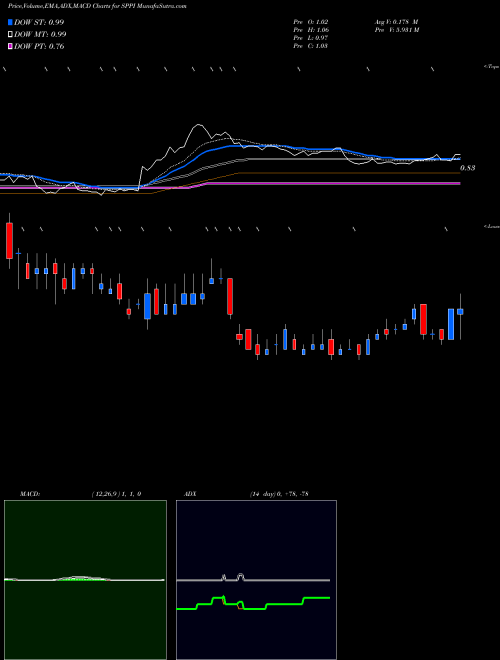Viewport: 500px width, 660px height.
Task: Click the ADX '(14 day) 0, +78, -78' text
Action: click(279, 494)
